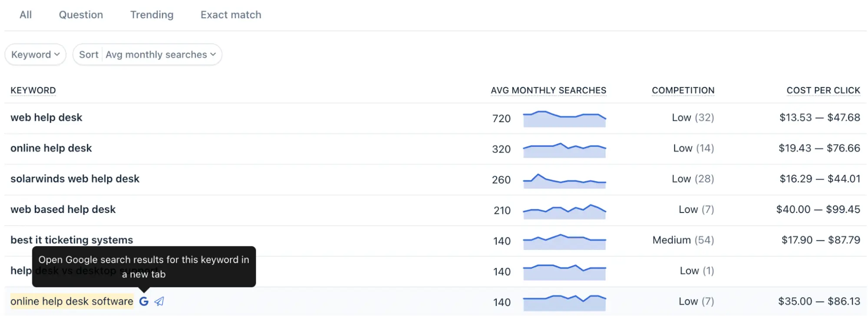Click the paper plane icon beside online help desk software
This screenshot has height=316, width=868.
click(x=159, y=301)
